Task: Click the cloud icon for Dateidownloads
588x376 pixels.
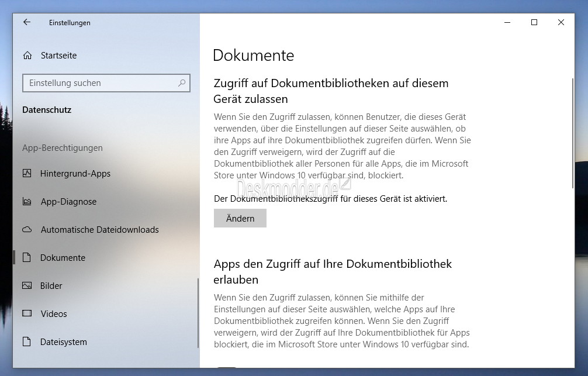Action: tap(27, 229)
